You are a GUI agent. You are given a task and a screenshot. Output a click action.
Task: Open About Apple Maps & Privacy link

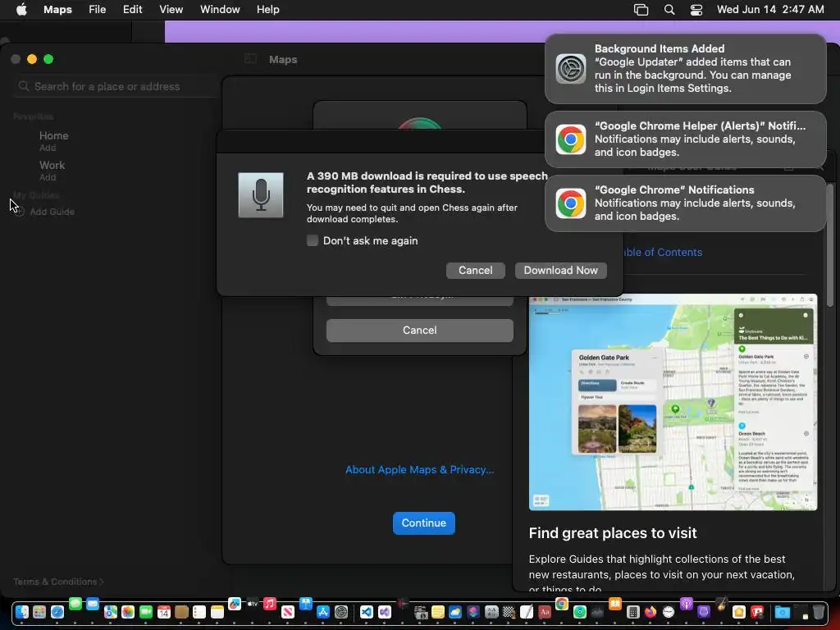[419, 470]
